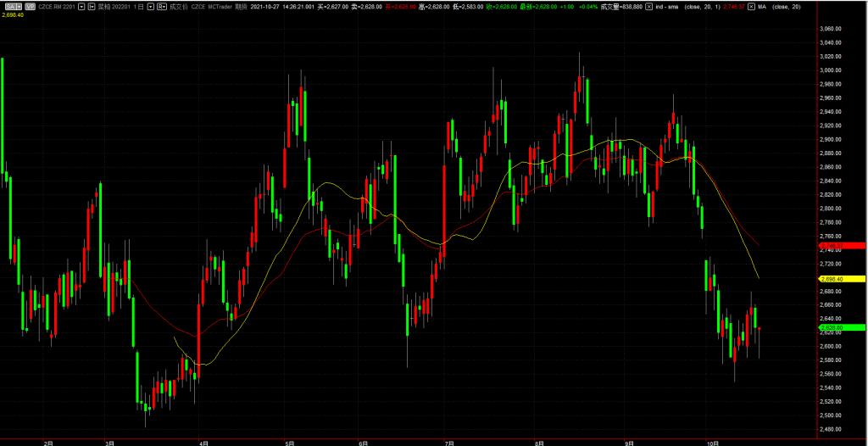Open the dropdown after CZCE.RM 2201 symbol
Viewport: 868px width, 446px height.
(81, 7)
